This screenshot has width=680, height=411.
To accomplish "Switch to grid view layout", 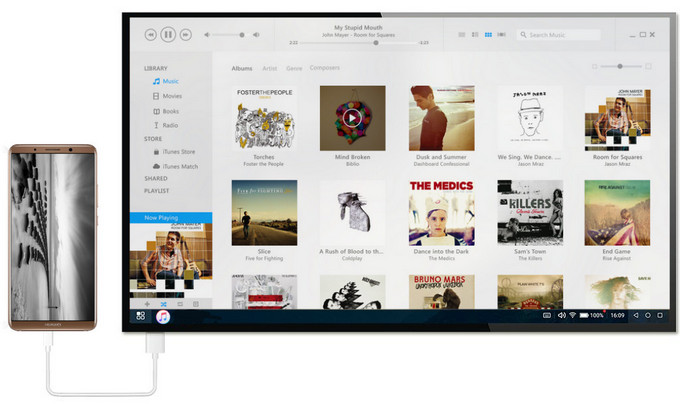I will [488, 35].
